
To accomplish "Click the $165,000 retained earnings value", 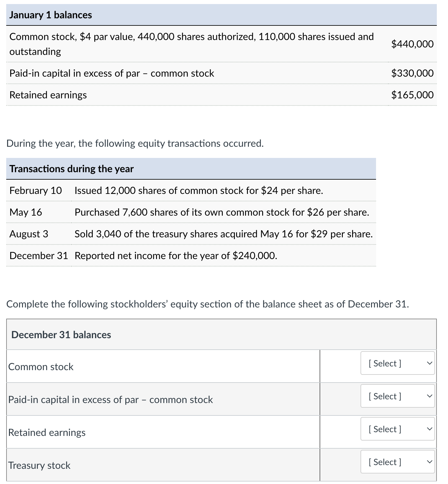I will 412,95.
